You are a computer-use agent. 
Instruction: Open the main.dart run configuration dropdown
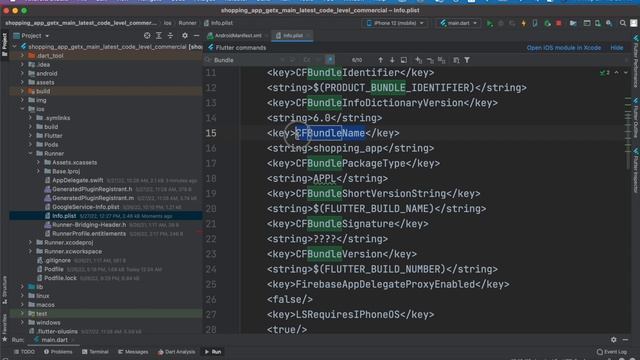(458, 23)
